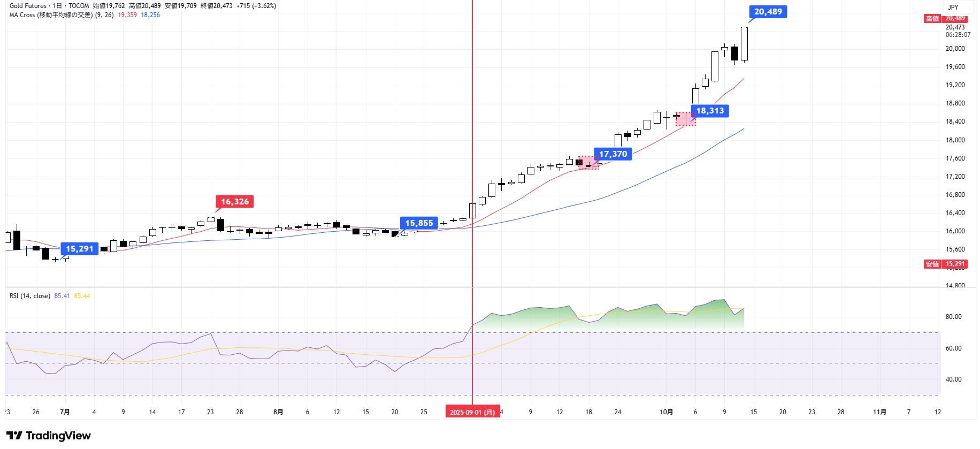Click the 18,313 blue price callout

click(x=710, y=111)
